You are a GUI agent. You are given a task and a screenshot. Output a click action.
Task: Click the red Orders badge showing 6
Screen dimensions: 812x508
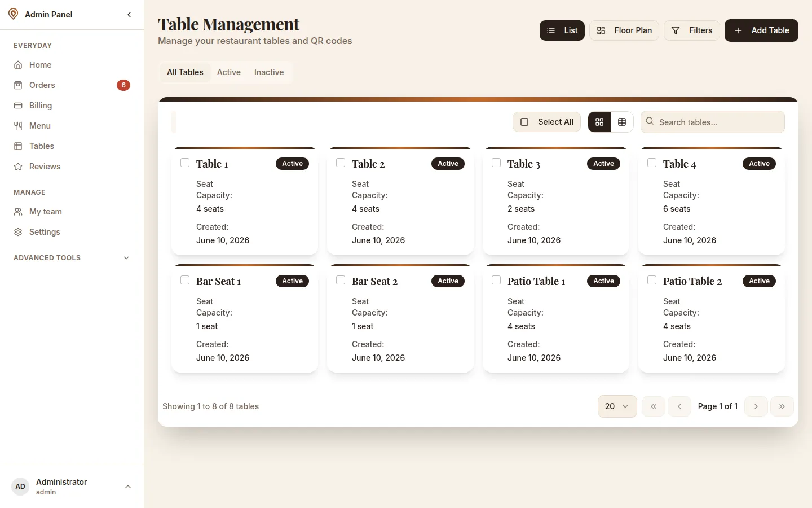pos(123,85)
